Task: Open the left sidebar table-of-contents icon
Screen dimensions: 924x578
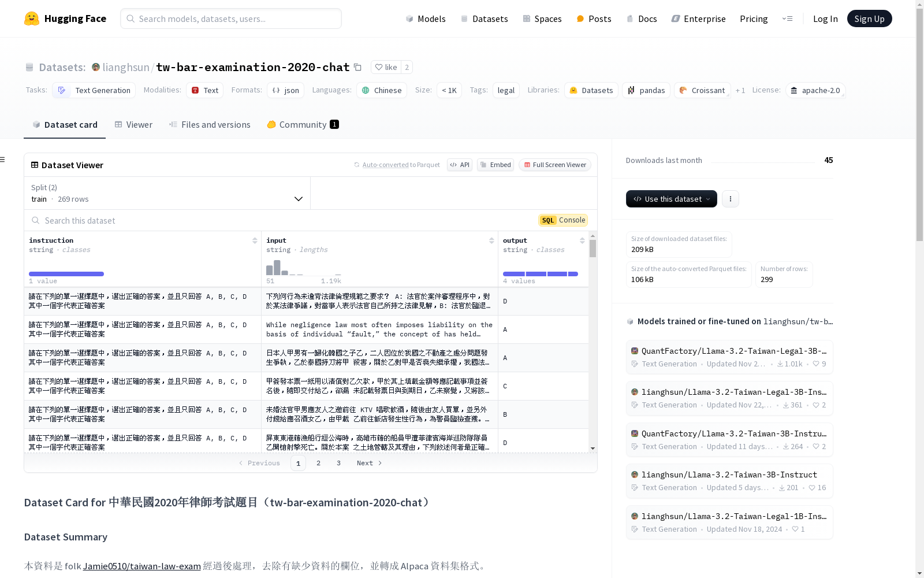Action: 3,160
